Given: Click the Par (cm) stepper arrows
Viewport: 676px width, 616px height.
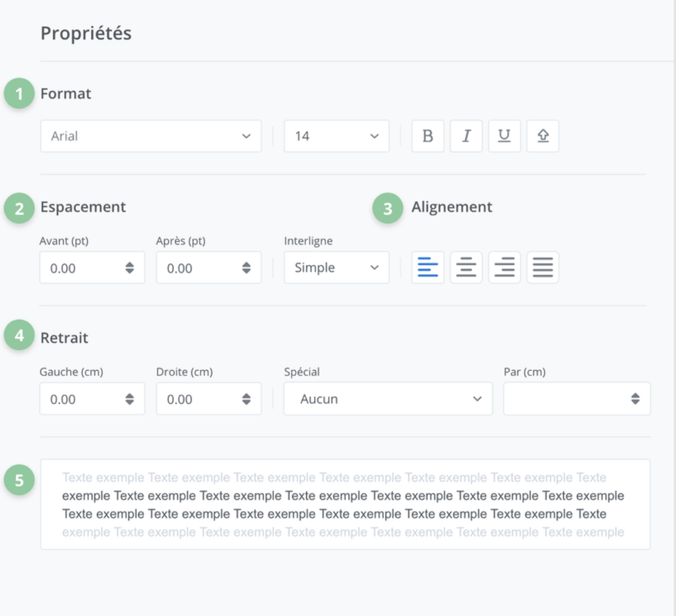Looking at the screenshot, I should coord(635,399).
